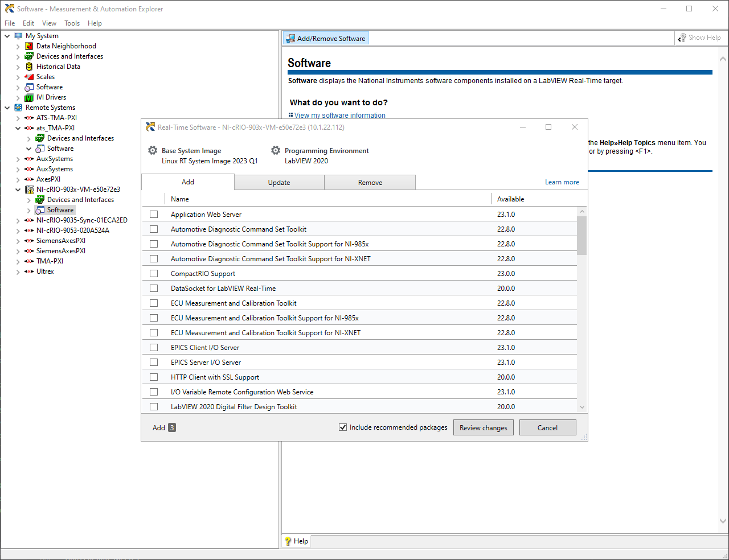
Task: Click the Scales tree icon
Action: pos(29,77)
